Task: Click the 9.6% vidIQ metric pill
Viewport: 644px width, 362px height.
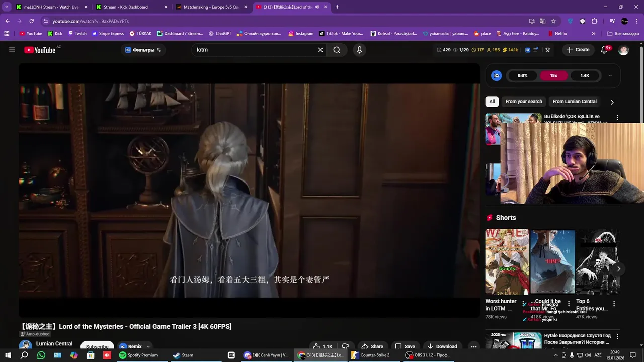Action: [523, 75]
